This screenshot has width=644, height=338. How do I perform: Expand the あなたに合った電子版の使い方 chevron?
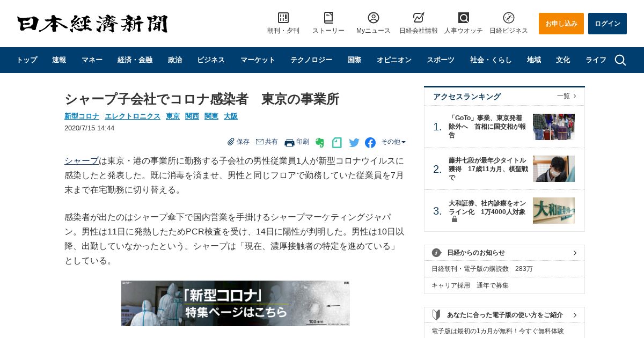click(x=575, y=315)
